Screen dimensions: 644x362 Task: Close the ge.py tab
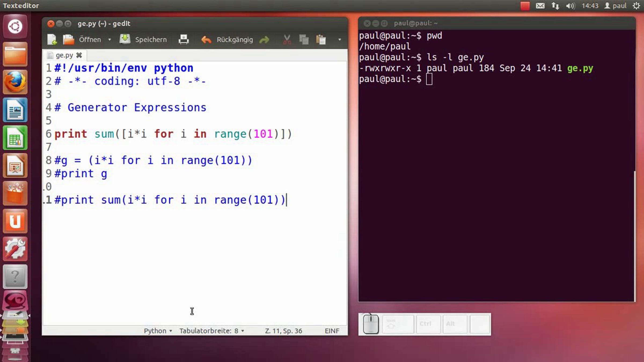[79, 55]
